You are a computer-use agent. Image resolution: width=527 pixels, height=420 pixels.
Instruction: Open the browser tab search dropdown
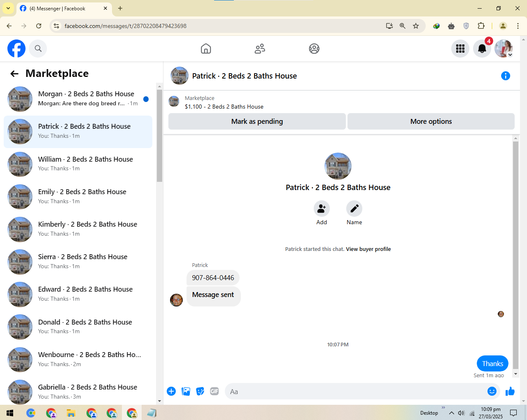click(x=8, y=8)
